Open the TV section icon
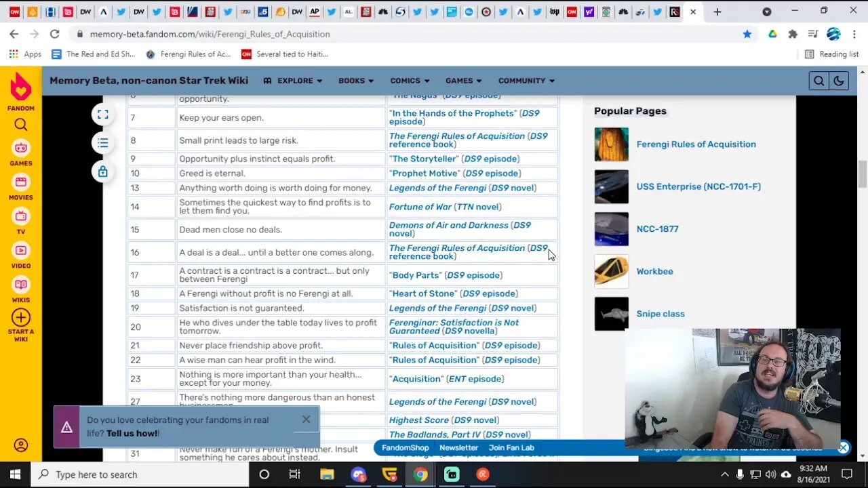 click(21, 216)
